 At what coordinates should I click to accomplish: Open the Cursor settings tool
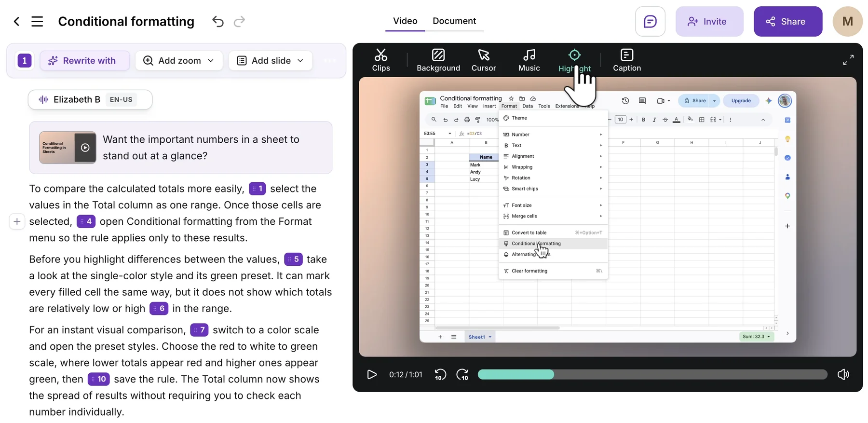(484, 60)
